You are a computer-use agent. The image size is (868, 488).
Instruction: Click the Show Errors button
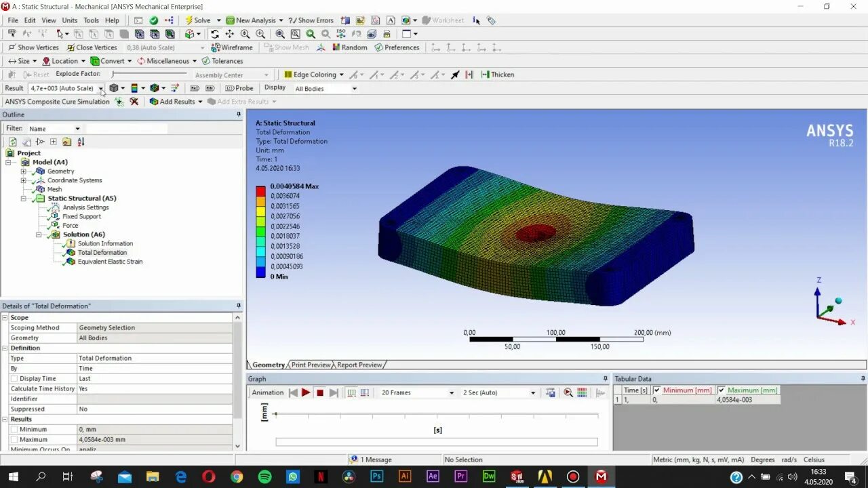[311, 20]
